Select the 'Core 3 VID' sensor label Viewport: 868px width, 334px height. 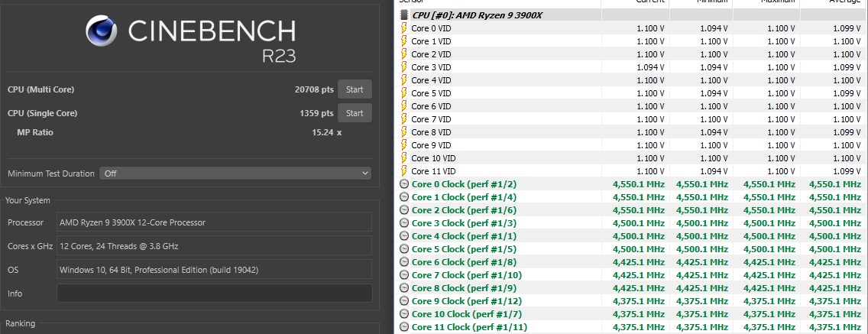click(431, 67)
